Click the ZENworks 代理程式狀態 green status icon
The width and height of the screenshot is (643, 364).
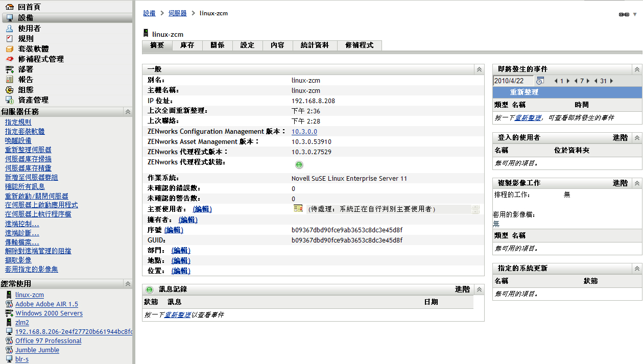[x=299, y=164]
